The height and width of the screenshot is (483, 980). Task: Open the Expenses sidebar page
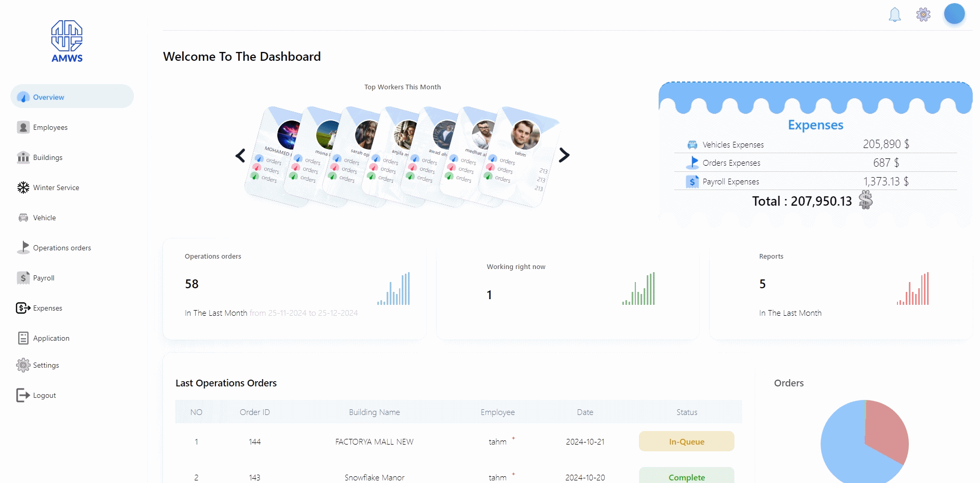(47, 308)
